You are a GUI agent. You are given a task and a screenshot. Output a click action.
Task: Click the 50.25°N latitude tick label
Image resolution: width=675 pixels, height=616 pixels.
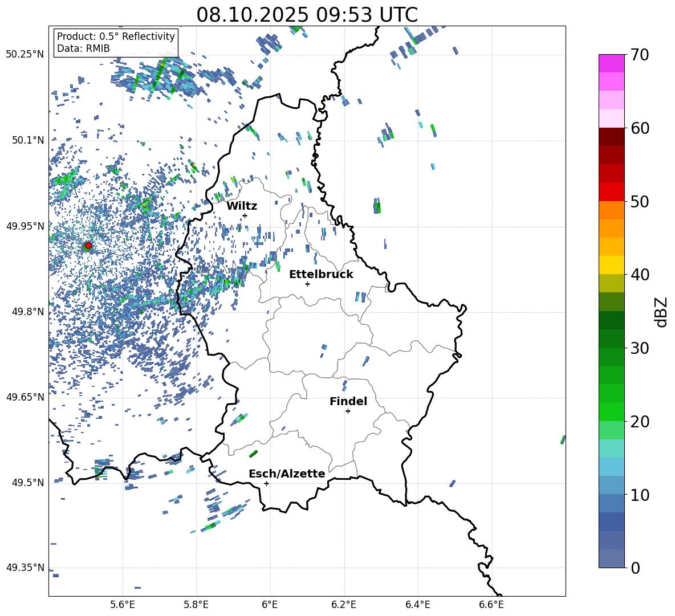tap(25, 54)
